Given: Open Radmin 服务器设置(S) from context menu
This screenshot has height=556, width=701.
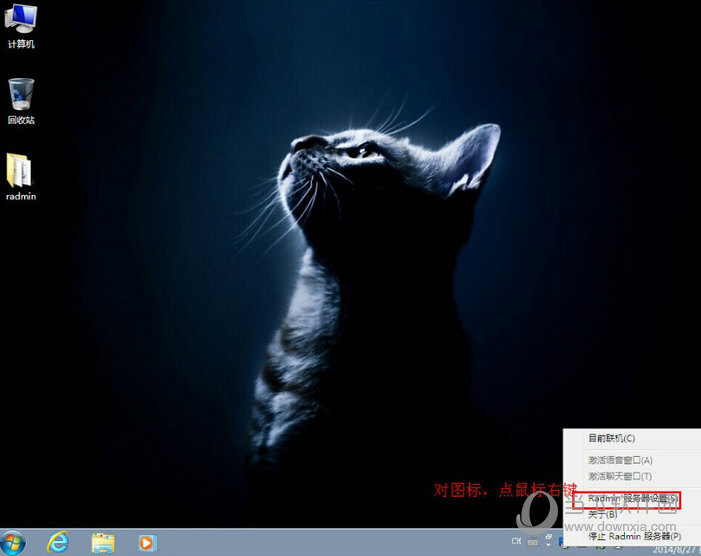Looking at the screenshot, I should (632, 498).
